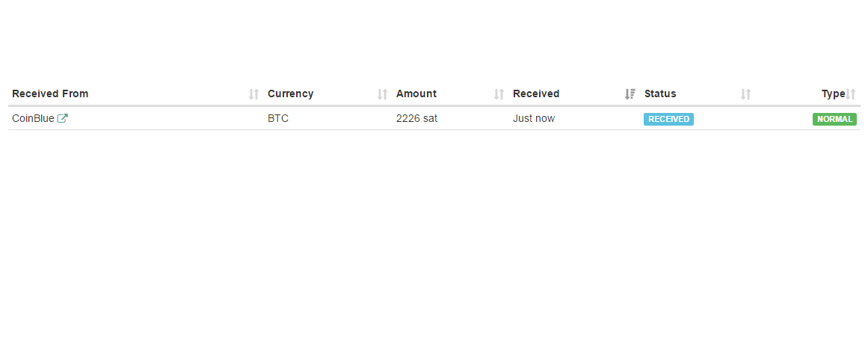
Task: Click the sort arrows icon beside Currency
Action: click(382, 94)
